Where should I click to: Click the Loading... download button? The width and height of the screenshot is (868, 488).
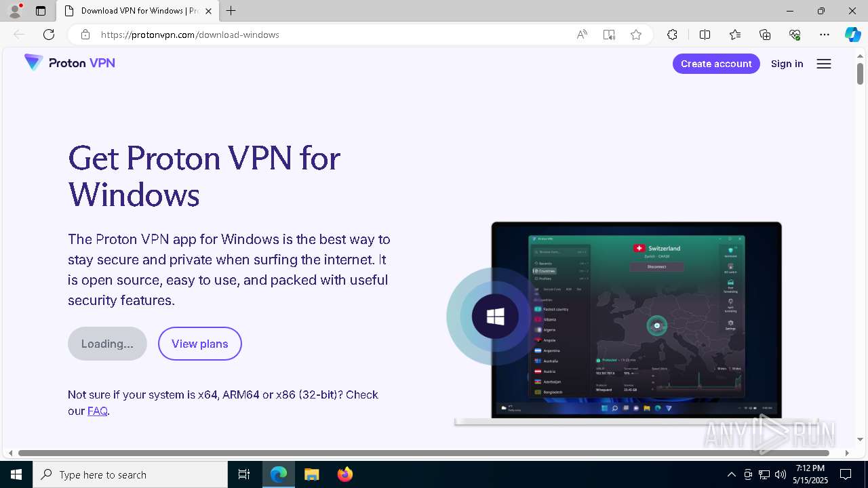[107, 344]
